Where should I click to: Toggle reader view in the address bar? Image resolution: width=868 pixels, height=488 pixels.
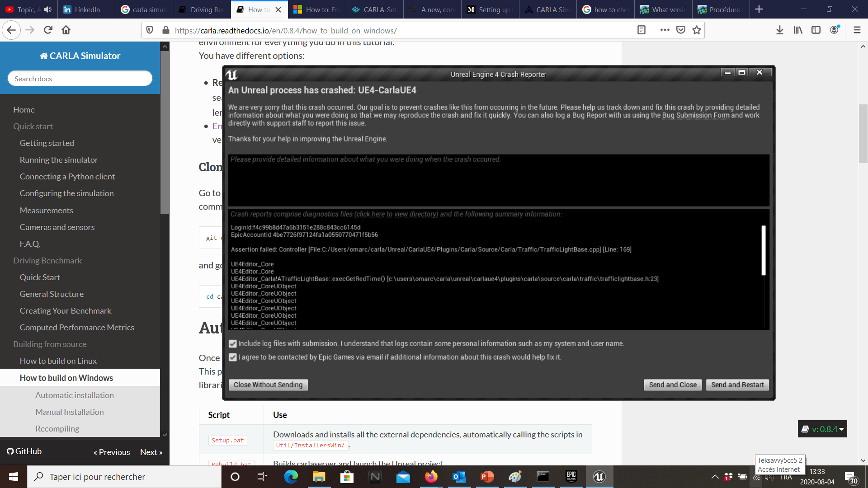tap(642, 30)
